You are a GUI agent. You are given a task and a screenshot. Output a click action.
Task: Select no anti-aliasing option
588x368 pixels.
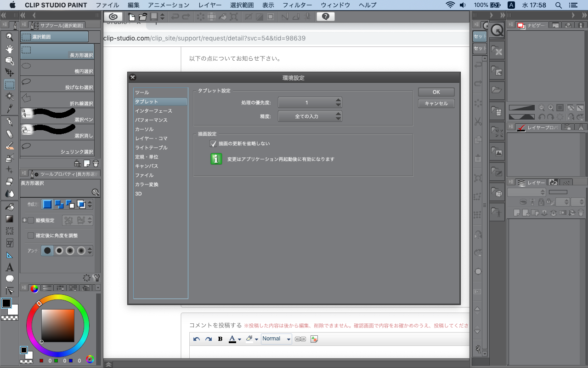[x=47, y=251]
